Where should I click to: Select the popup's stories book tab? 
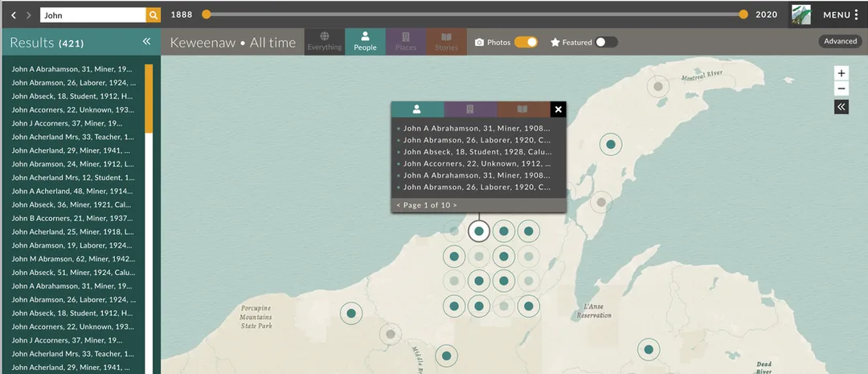[x=523, y=109]
